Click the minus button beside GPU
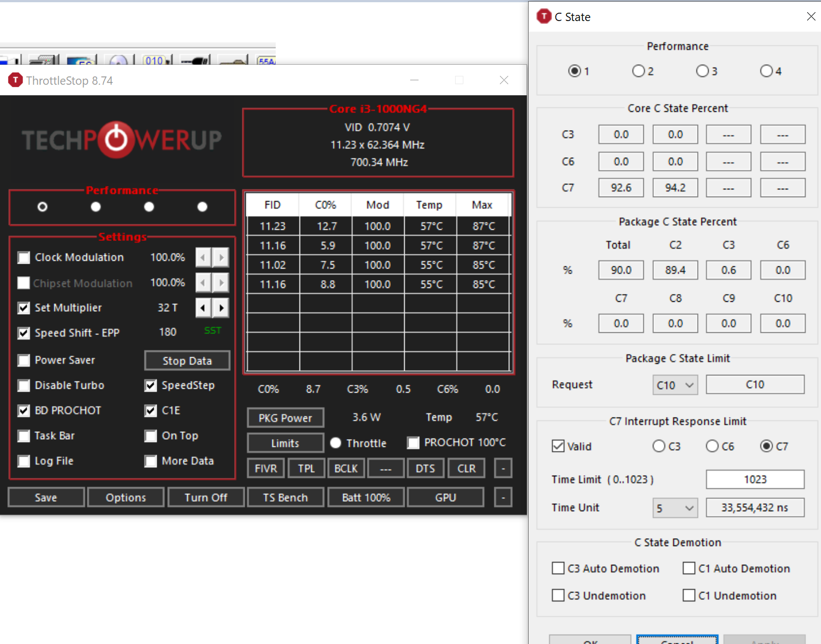Screen dimensions: 821x644 point(503,497)
